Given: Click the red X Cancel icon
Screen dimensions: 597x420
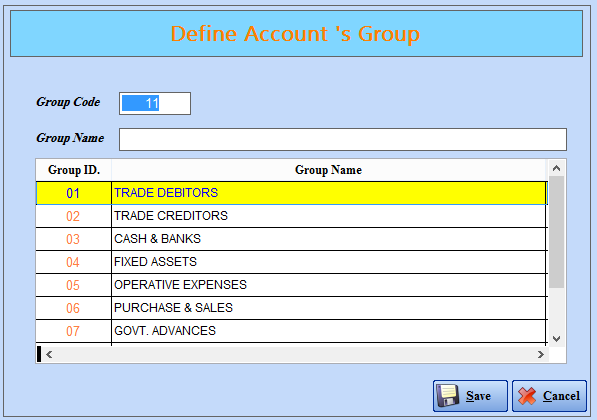Looking at the screenshot, I should 527,396.
